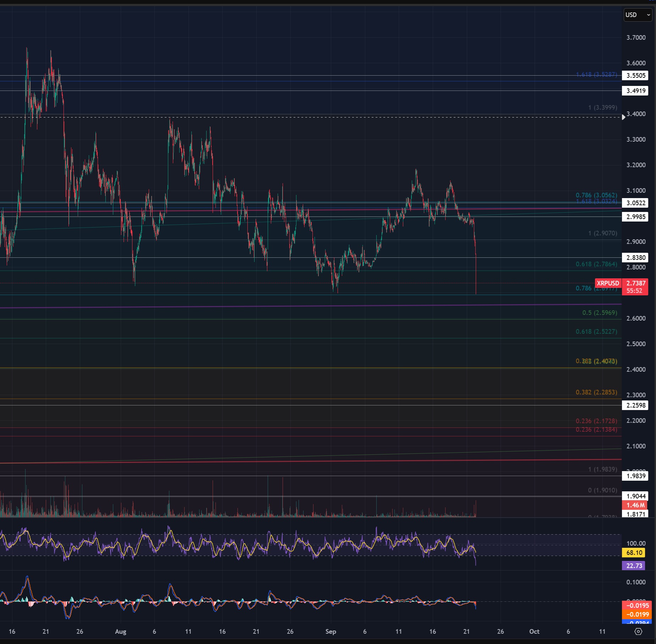The height and width of the screenshot is (644, 656).
Task: Click the orange -0.0199 MACD value
Action: [x=637, y=615]
